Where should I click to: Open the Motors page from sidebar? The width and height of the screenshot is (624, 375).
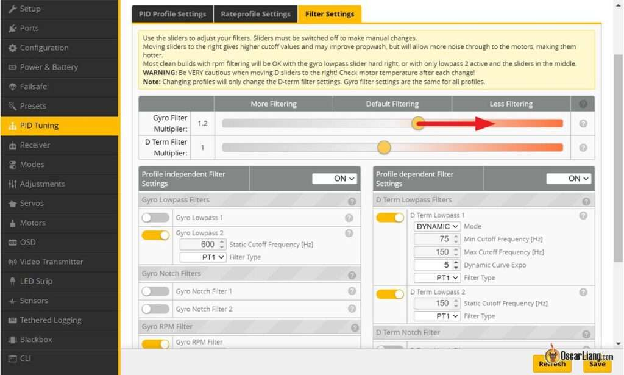click(x=60, y=223)
